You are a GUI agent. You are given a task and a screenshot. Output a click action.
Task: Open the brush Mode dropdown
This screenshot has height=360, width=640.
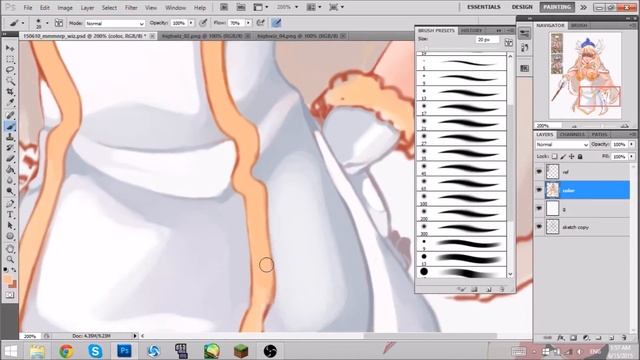pyautogui.click(x=115, y=24)
